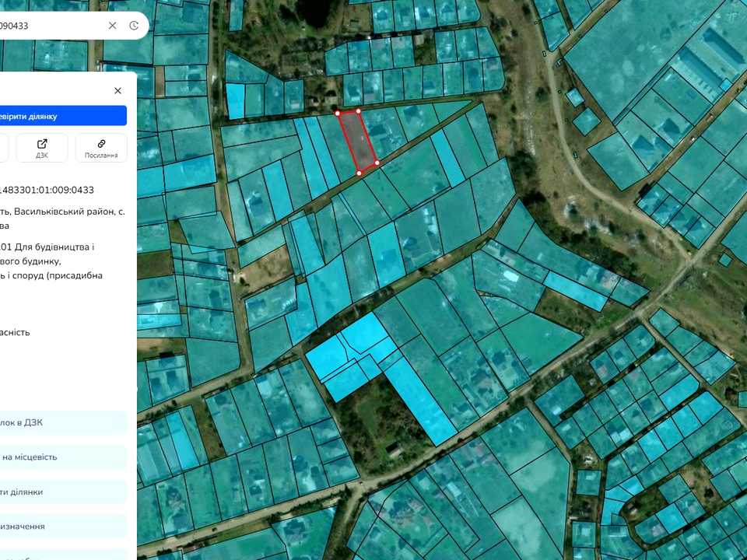Click the button ending 'изначення'
Image resolution: width=747 pixels, height=560 pixels.
63,527
